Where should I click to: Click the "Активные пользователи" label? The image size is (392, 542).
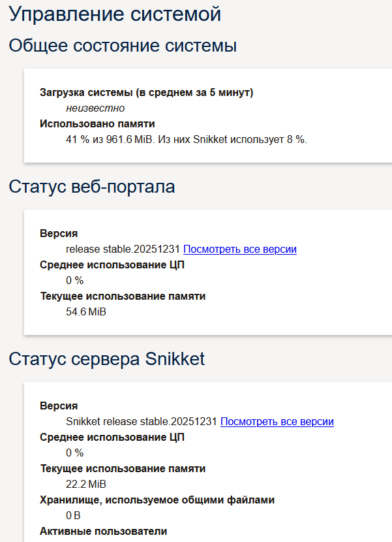pyautogui.click(x=104, y=531)
